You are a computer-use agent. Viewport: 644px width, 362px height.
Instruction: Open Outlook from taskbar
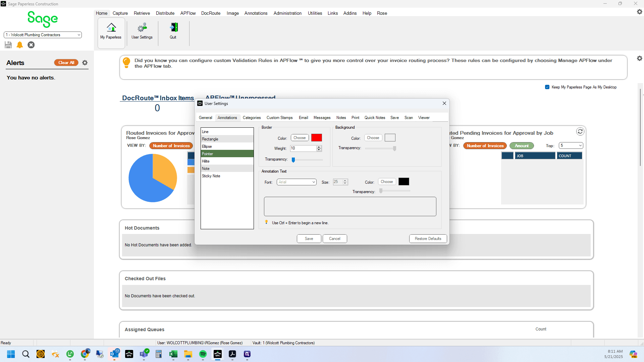pyautogui.click(x=115, y=354)
